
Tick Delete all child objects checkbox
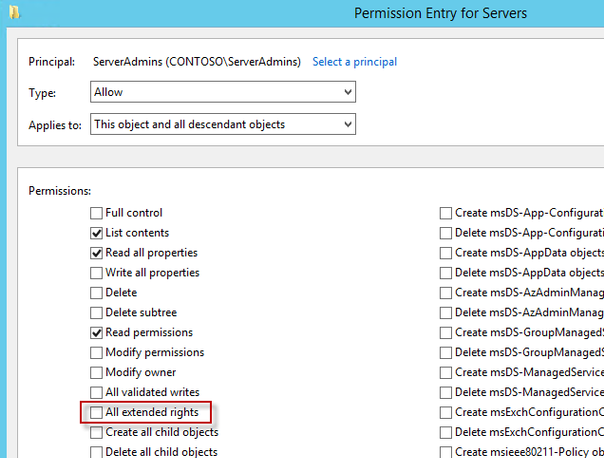pos(97,453)
